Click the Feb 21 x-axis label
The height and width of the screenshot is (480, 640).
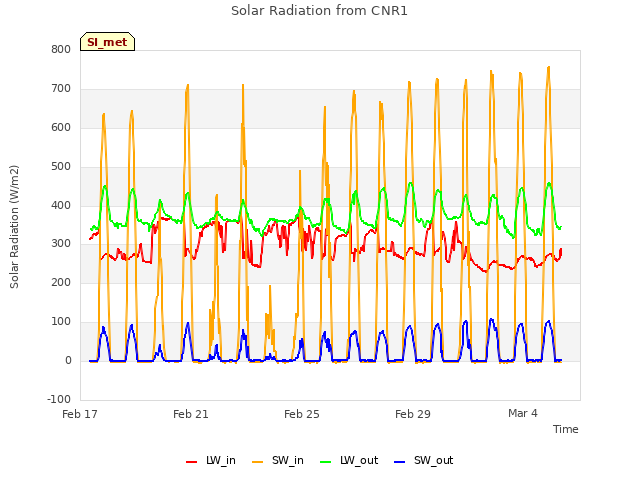[191, 414]
